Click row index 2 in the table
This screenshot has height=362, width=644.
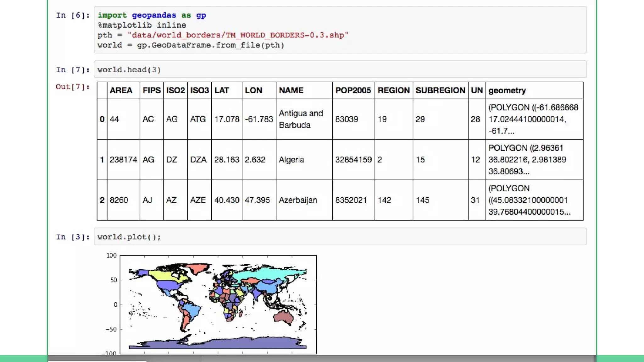point(102,200)
